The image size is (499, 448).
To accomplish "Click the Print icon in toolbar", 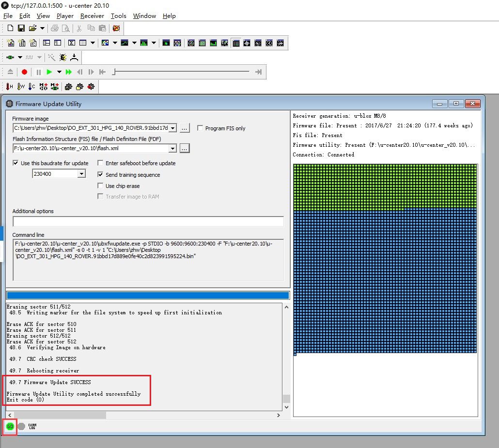I will [55, 28].
